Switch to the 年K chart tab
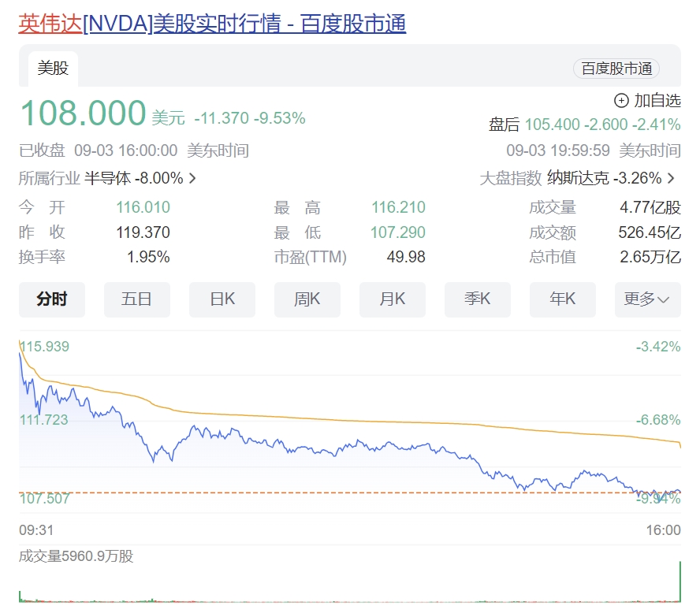Image resolution: width=700 pixels, height=613 pixels. tap(563, 299)
